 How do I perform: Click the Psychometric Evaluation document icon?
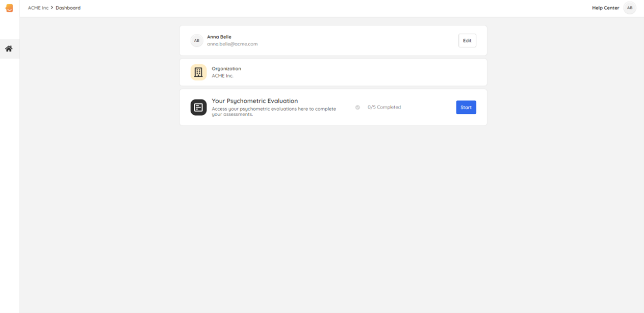(198, 108)
